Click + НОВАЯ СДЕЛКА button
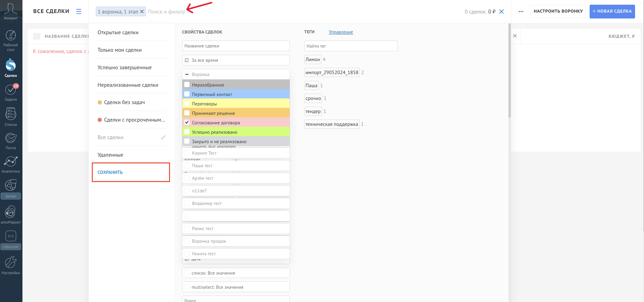 pyautogui.click(x=612, y=11)
